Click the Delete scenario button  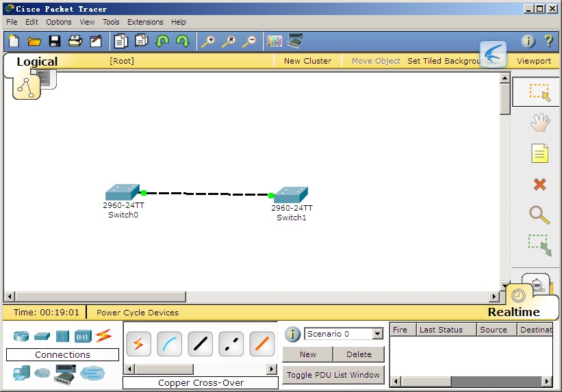point(359,354)
